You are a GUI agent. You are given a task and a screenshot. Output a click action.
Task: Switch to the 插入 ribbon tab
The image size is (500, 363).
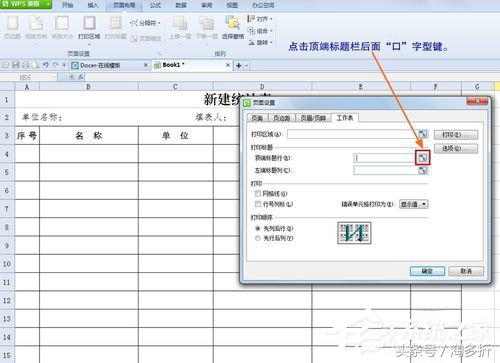pyautogui.click(x=93, y=5)
